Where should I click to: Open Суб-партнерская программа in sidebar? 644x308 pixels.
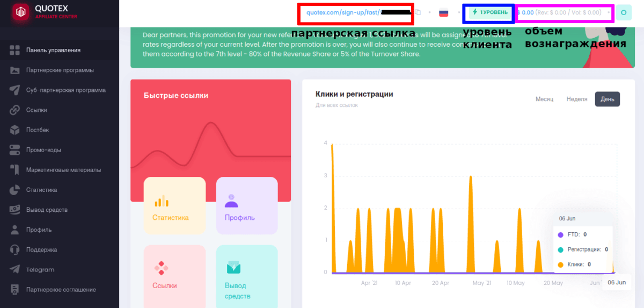[65, 90]
